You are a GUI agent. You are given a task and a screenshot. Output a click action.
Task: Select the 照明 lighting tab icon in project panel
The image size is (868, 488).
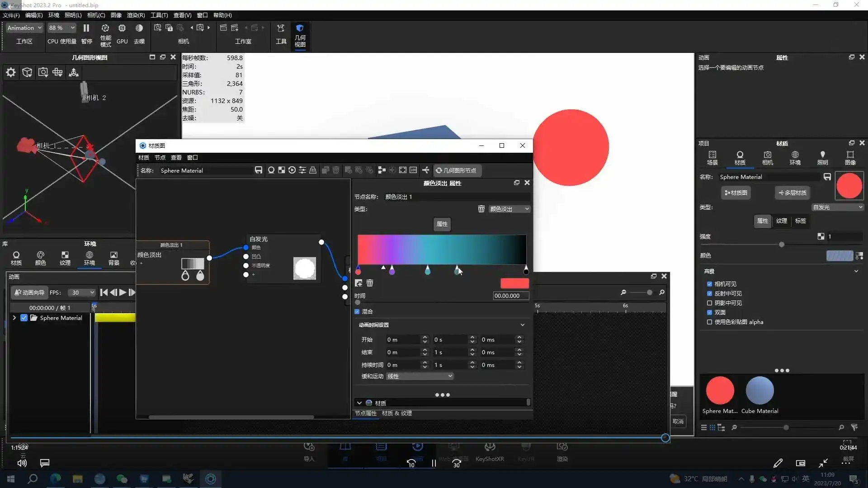[822, 157]
